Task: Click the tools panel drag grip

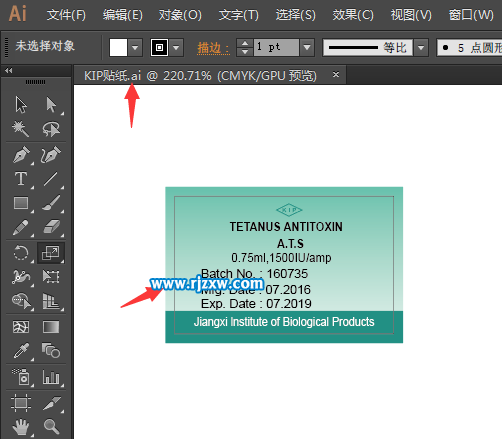Action: [35, 82]
